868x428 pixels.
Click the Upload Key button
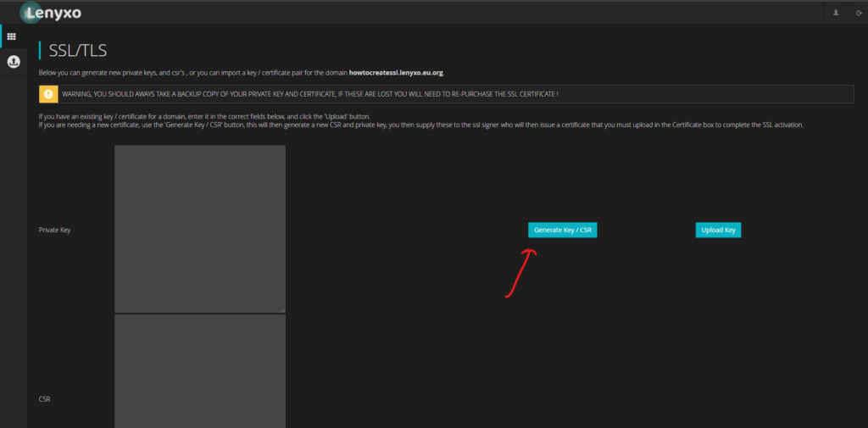[x=718, y=230]
